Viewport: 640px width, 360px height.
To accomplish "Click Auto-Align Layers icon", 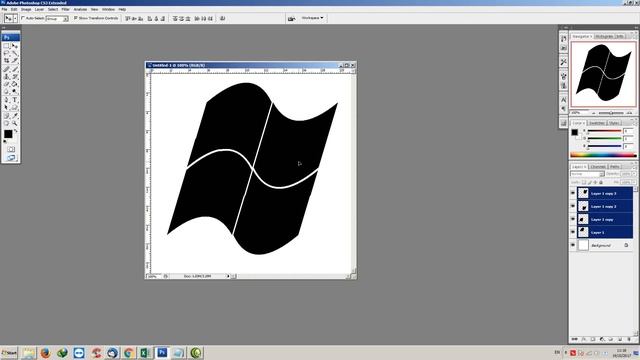I will [x=222, y=18].
